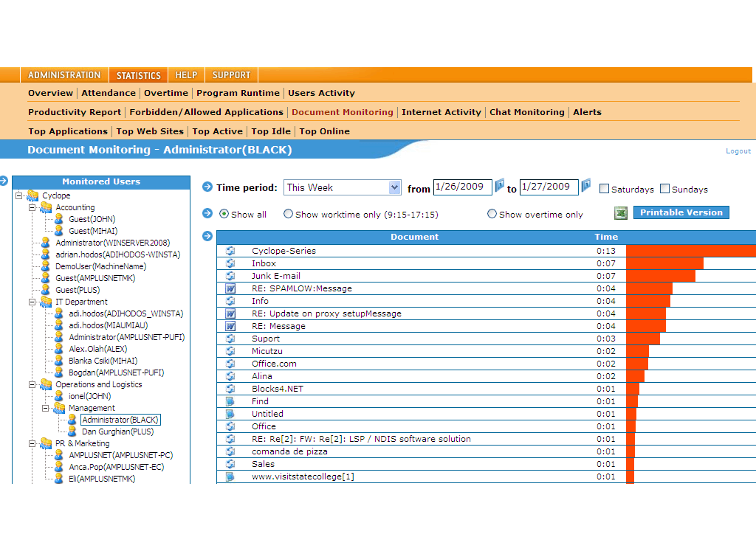The image size is (756, 551).
Task: Click the blue arrow icon beside Time period
Action: point(207,187)
